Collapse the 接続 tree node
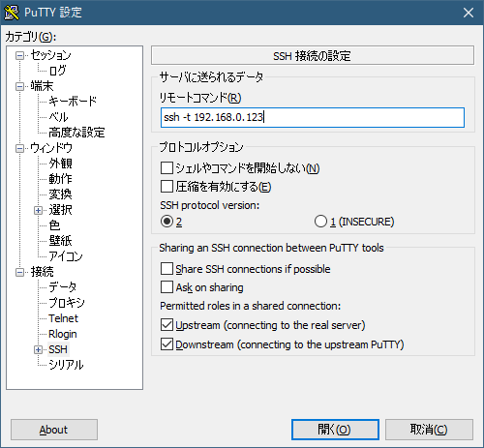Screen dimensions: 484x448 (19, 273)
